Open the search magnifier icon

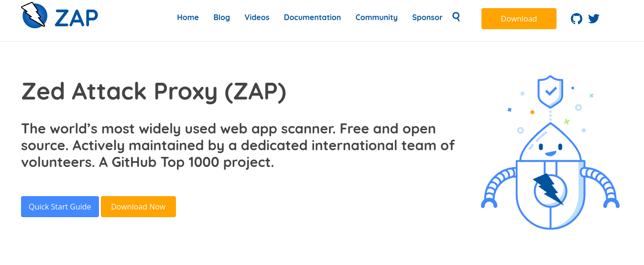coord(456,17)
